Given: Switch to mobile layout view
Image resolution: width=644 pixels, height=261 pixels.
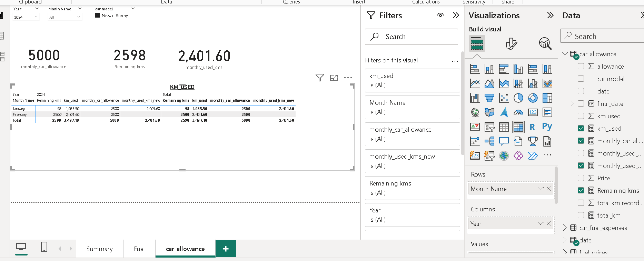Looking at the screenshot, I should [44, 247].
